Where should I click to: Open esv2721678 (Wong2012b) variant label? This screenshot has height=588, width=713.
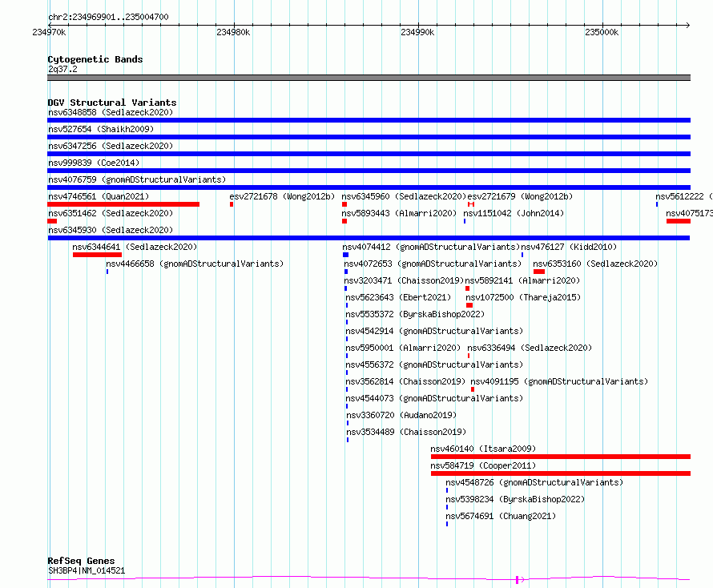(x=282, y=196)
